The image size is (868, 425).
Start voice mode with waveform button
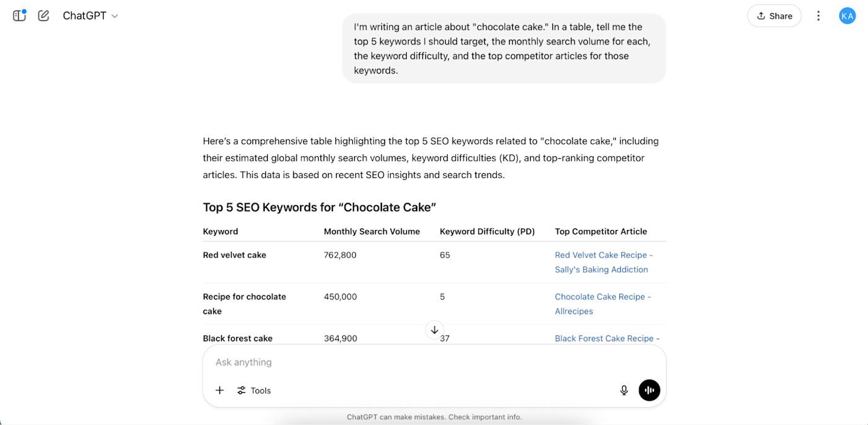point(649,390)
